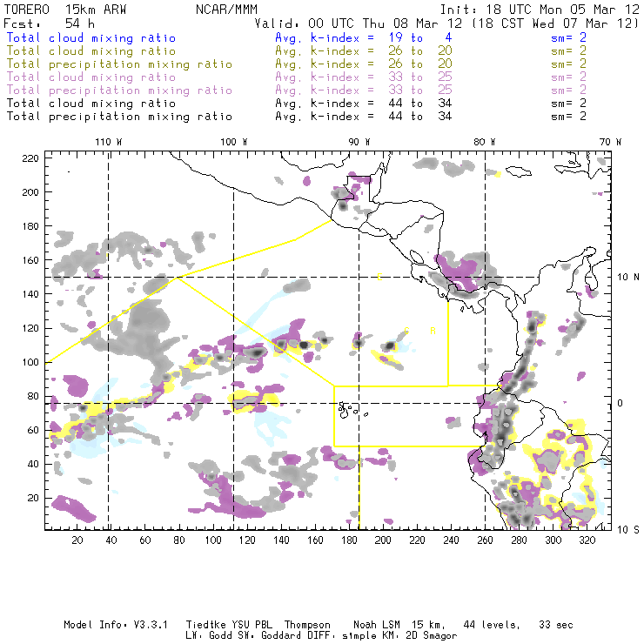Select the blue "Total cloud mixing ratio" legend line
The height and width of the screenshot is (644, 644).
[91, 37]
